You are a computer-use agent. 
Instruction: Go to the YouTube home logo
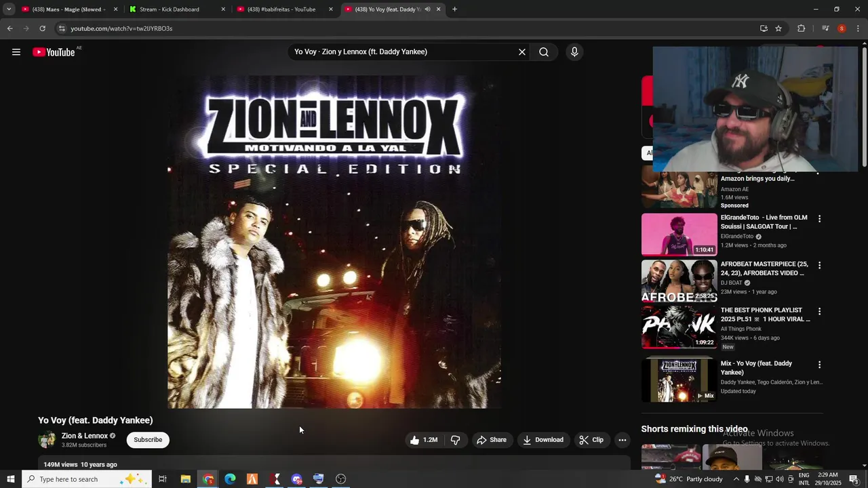pos(54,52)
